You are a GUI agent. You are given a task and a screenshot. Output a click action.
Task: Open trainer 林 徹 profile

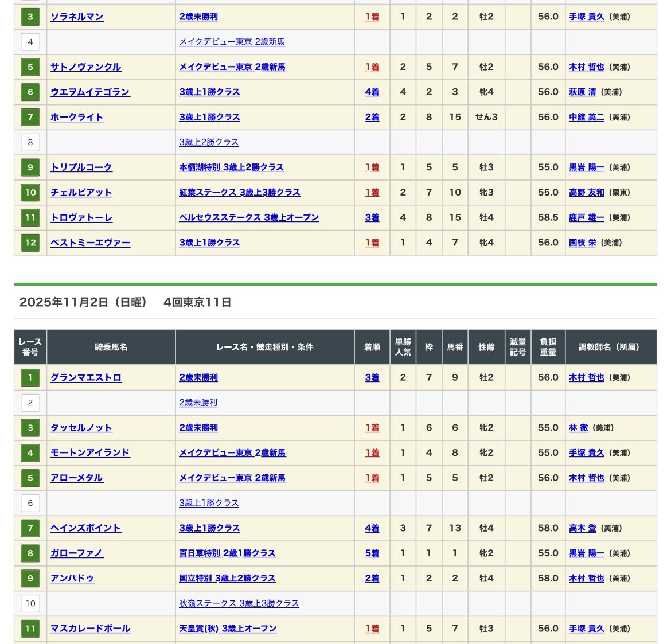(579, 427)
